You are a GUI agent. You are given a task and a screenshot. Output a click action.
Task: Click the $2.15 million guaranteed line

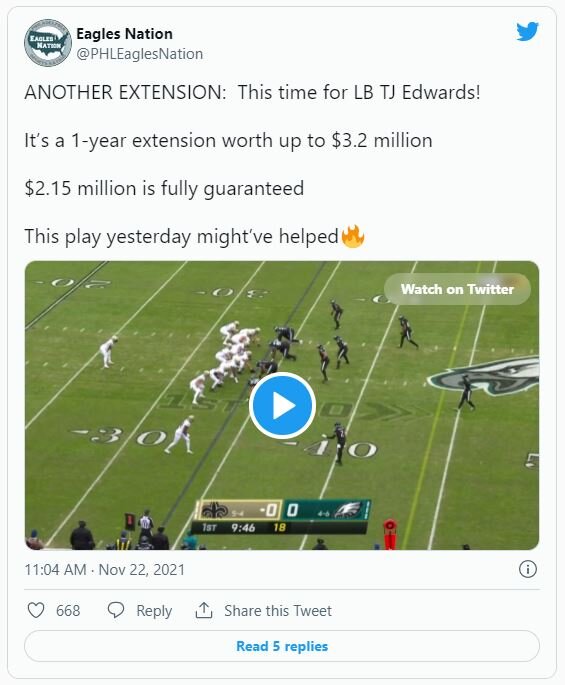tap(164, 188)
